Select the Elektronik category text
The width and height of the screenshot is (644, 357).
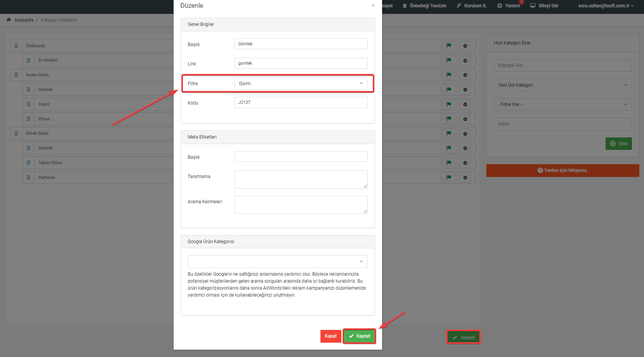point(36,46)
